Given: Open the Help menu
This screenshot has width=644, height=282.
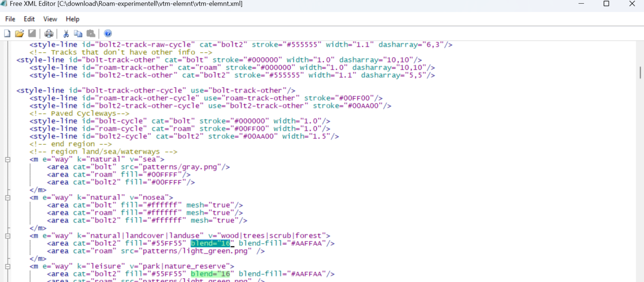Looking at the screenshot, I should (72, 19).
